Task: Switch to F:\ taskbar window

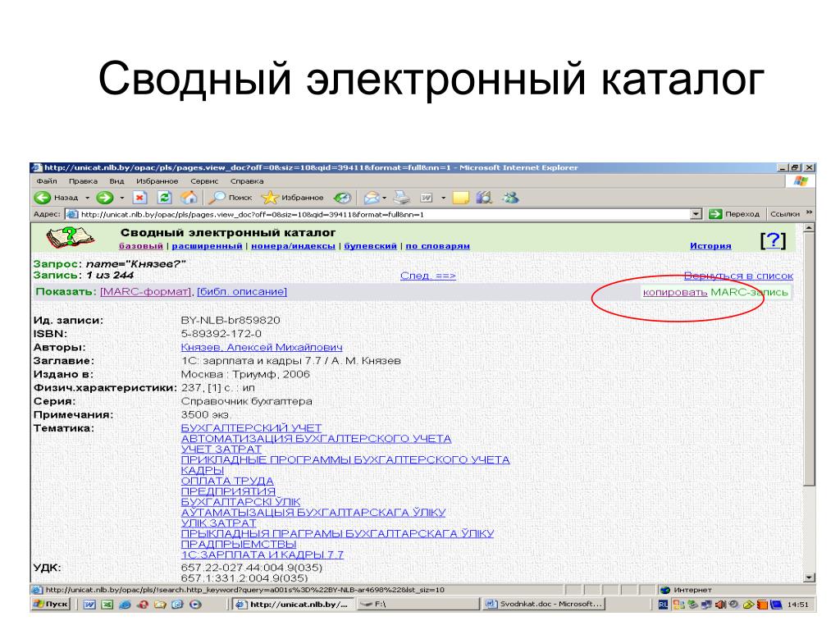Action: (418, 604)
